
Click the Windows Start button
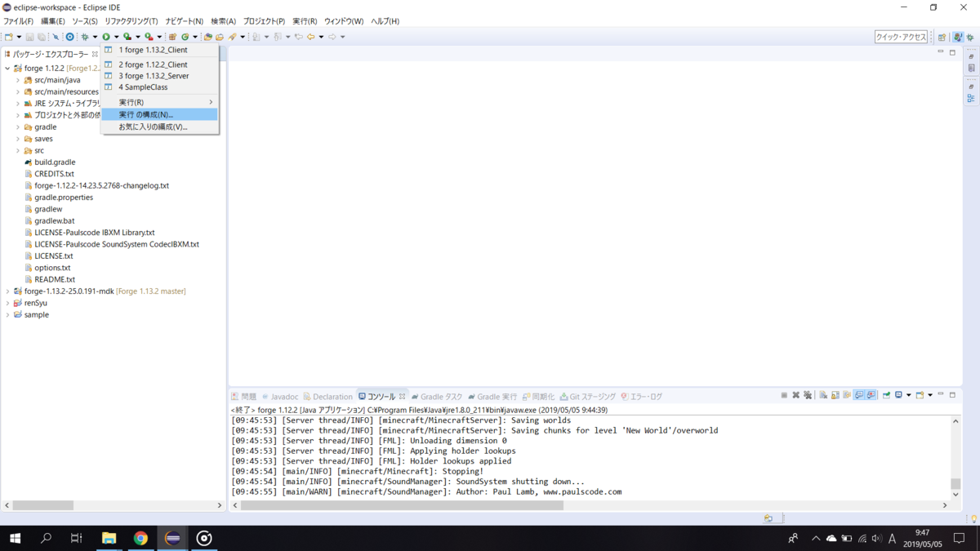(15, 538)
